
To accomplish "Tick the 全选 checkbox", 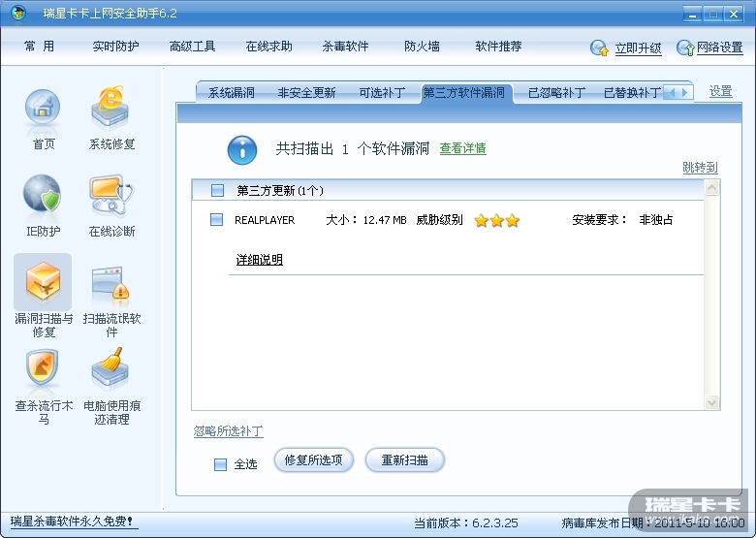I will point(220,464).
